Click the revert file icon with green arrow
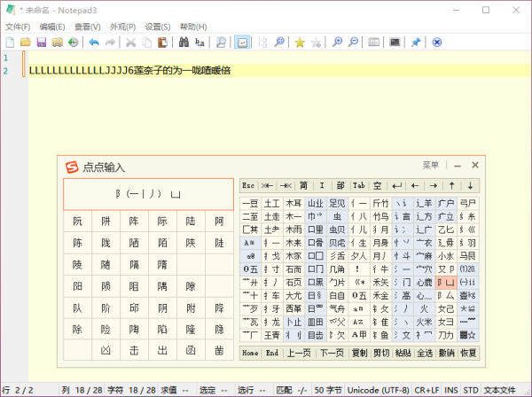Viewport: 532px width, 397px height. 74,43
